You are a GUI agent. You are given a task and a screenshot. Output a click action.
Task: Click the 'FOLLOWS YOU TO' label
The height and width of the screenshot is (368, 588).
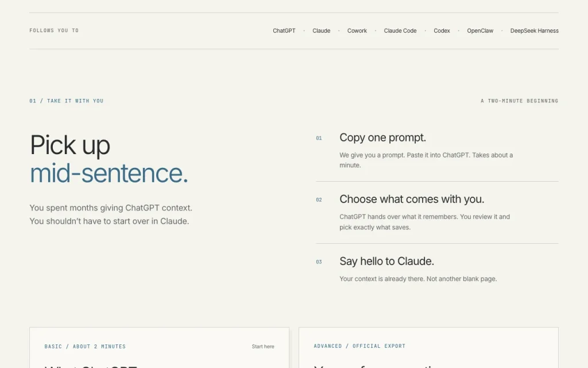54,30
